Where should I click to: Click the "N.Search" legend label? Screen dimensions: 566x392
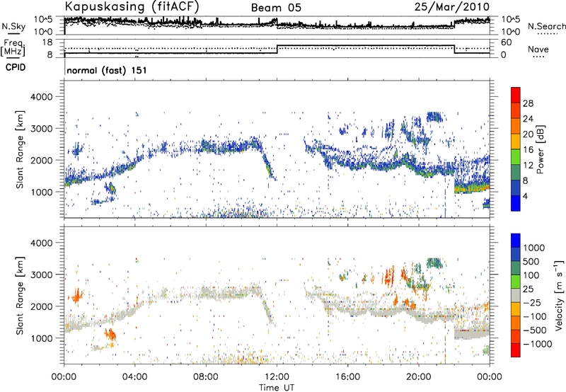(546, 26)
